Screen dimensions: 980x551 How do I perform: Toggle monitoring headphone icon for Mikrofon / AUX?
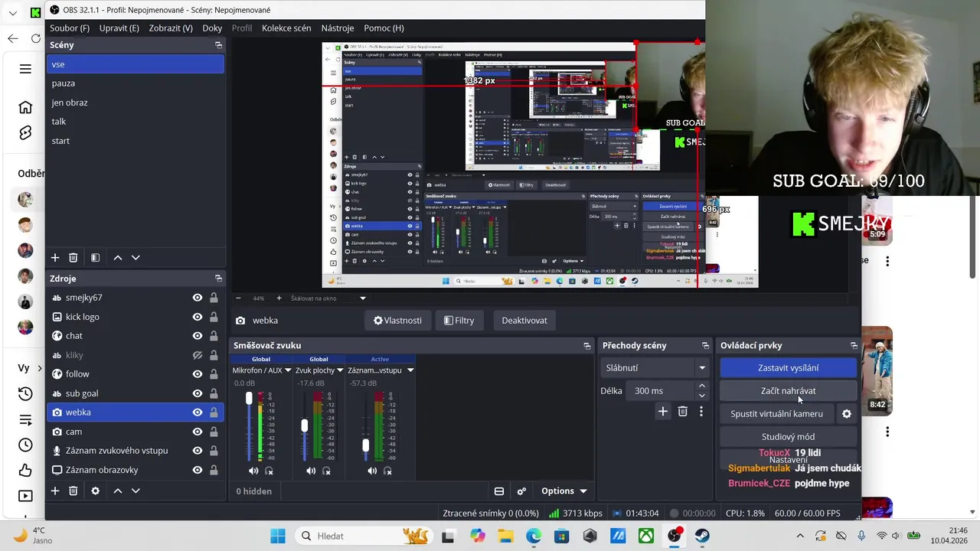click(269, 471)
